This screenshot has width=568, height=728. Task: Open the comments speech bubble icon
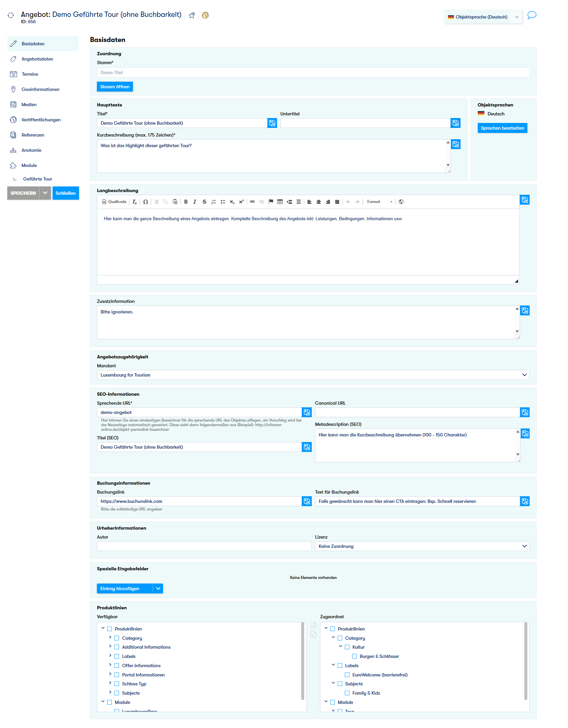(x=532, y=15)
